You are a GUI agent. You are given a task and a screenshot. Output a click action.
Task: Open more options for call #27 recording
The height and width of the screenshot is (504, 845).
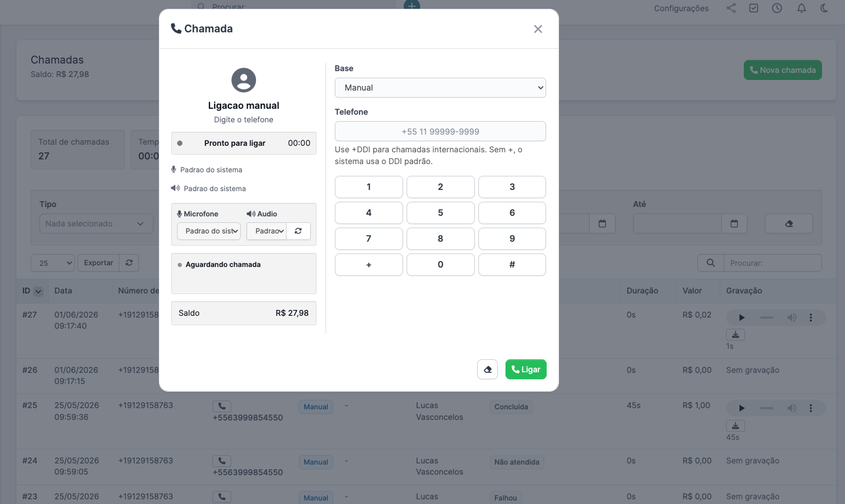(811, 318)
